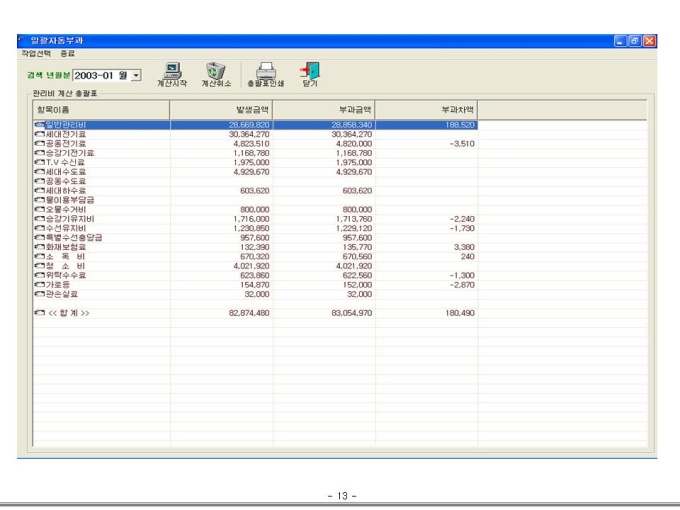
Task: Click the 계산취소 recycle bin icon
Action: pos(216,71)
